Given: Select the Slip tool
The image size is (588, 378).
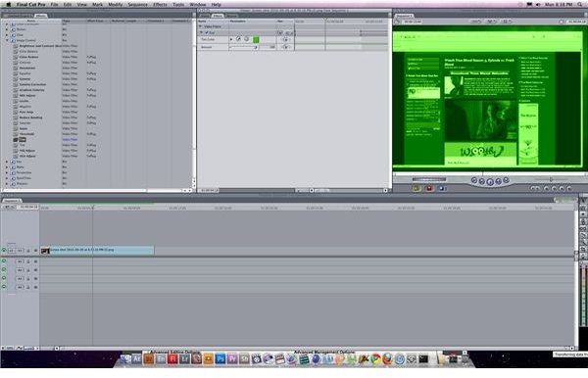Looking at the screenshot, I should (x=583, y=228).
